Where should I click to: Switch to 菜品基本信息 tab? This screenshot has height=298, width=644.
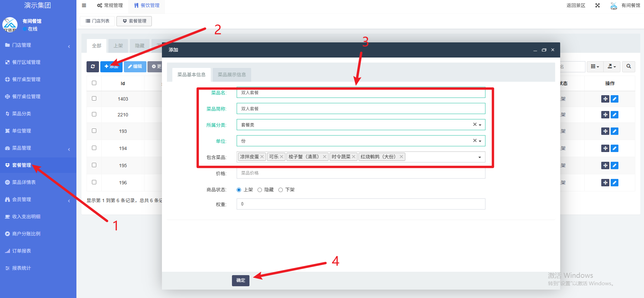tap(191, 75)
